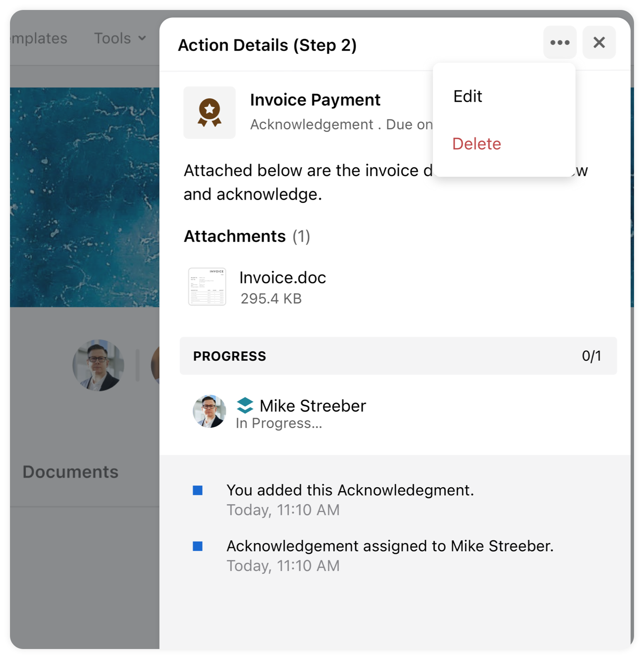The width and height of the screenshot is (644, 659).
Task: Click the teal layers icon beside Mike Streeber
Action: (x=245, y=405)
